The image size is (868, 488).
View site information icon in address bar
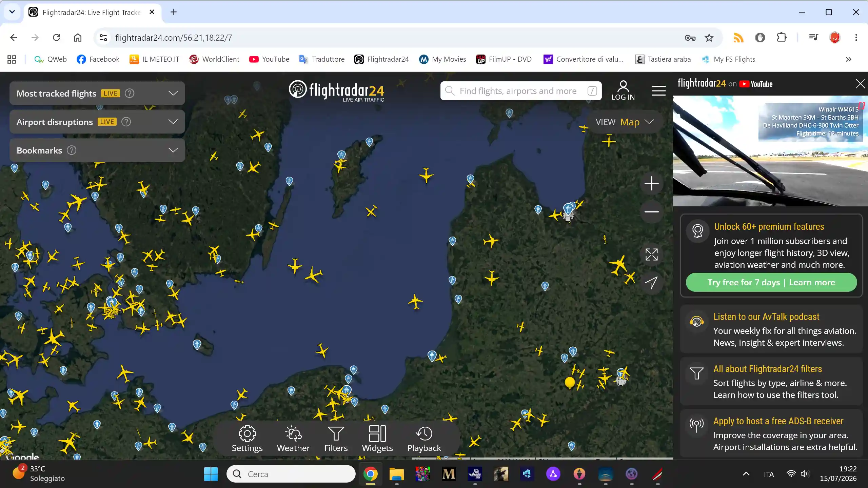(103, 38)
